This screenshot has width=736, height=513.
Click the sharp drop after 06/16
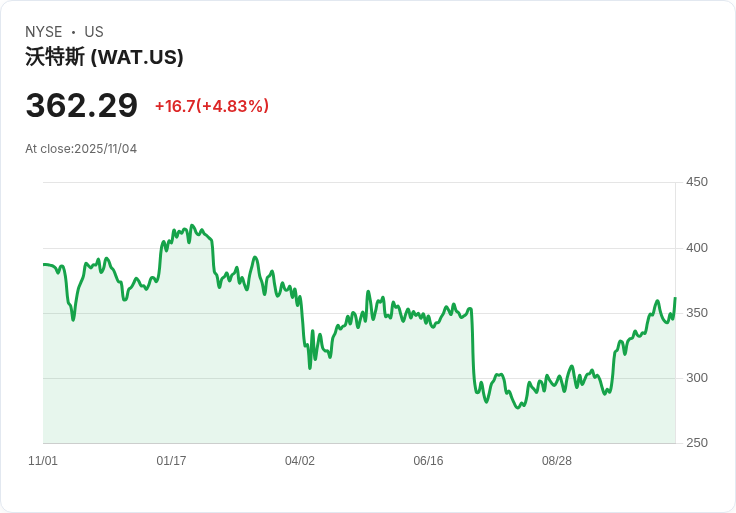point(472,350)
